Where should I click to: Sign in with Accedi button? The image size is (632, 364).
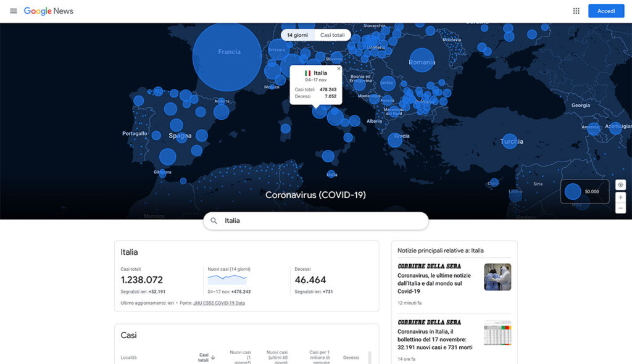pos(606,11)
